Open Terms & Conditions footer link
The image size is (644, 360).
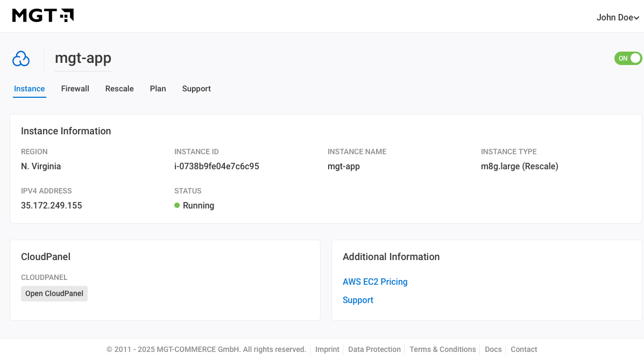point(443,349)
